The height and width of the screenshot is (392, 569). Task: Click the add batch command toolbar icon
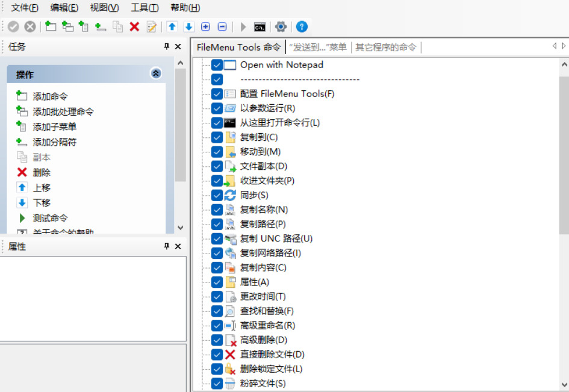point(67,26)
